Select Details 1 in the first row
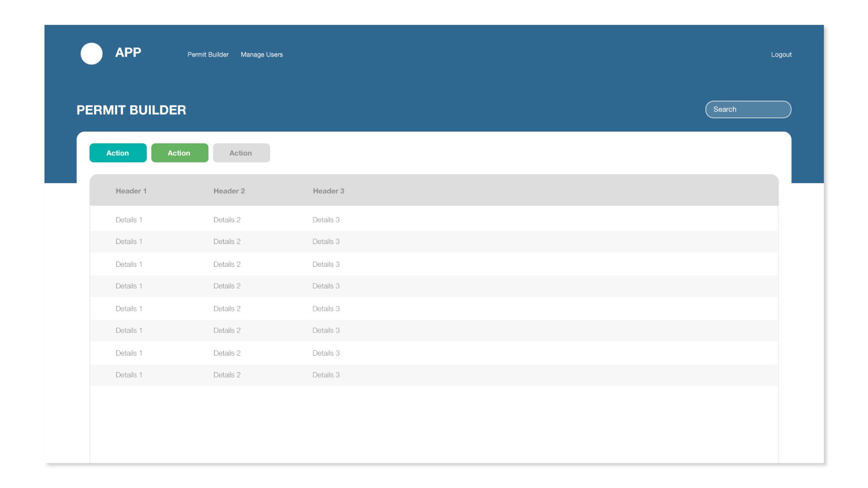The width and height of the screenshot is (868, 488). click(x=129, y=220)
